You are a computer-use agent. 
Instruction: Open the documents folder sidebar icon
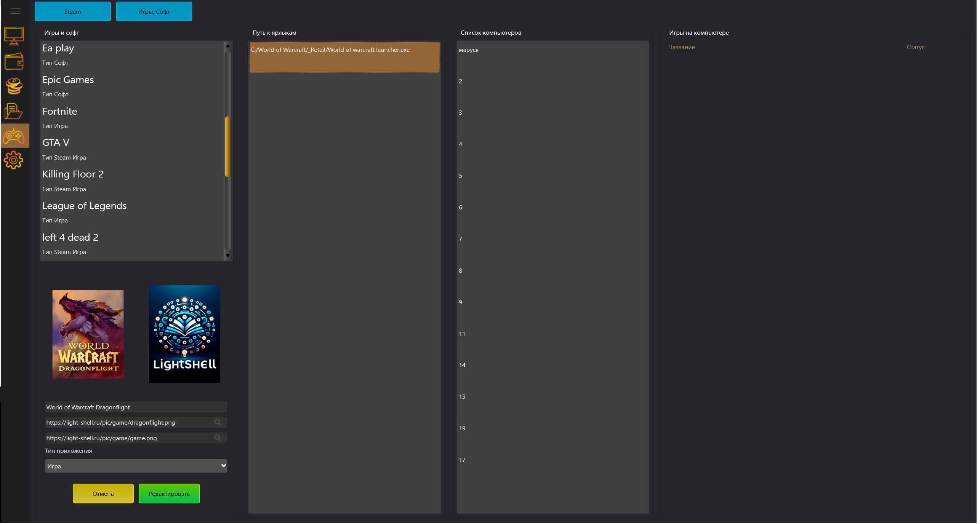(14, 112)
